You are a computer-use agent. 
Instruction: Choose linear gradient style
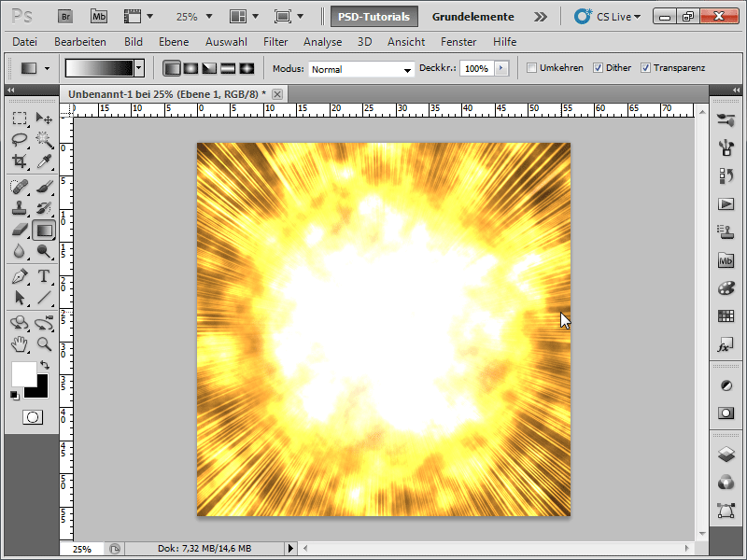(x=172, y=68)
